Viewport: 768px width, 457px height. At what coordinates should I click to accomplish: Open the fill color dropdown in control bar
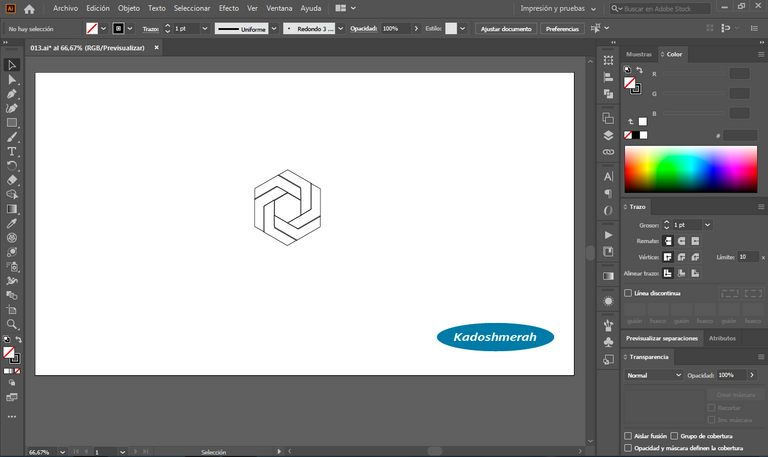coord(103,29)
